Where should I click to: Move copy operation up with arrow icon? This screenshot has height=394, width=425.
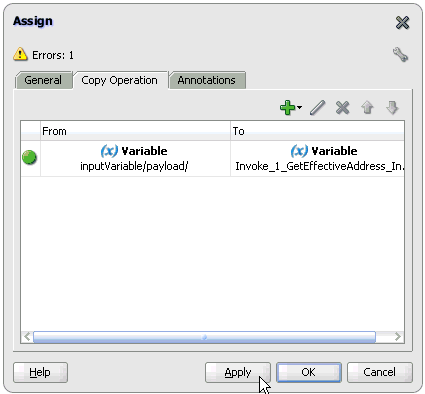point(367,108)
